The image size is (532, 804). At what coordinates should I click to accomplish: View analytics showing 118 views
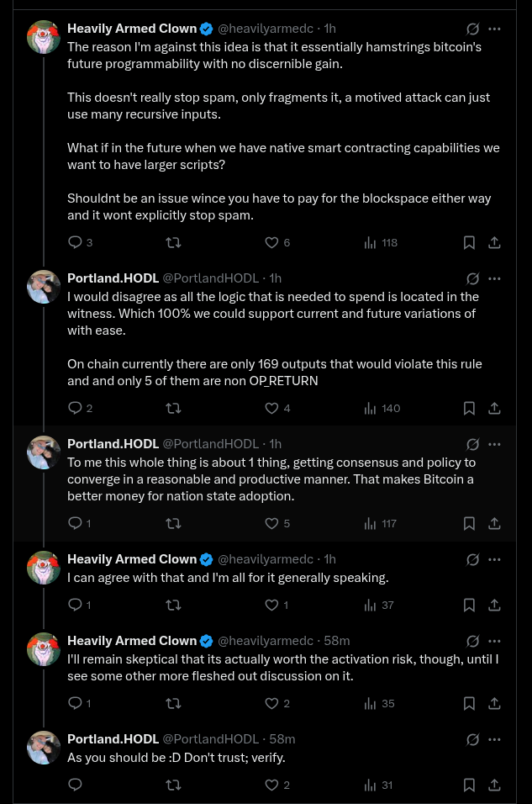[x=381, y=242]
